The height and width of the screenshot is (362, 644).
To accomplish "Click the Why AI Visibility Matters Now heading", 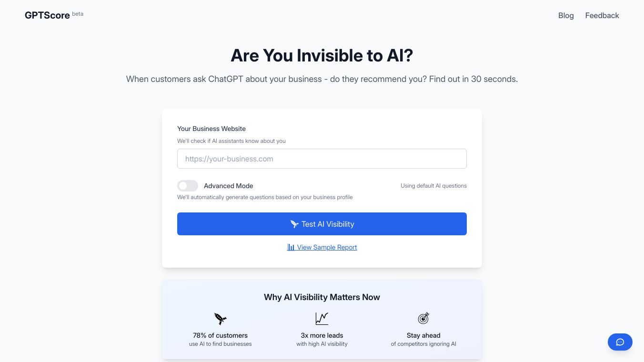I will coord(322,297).
